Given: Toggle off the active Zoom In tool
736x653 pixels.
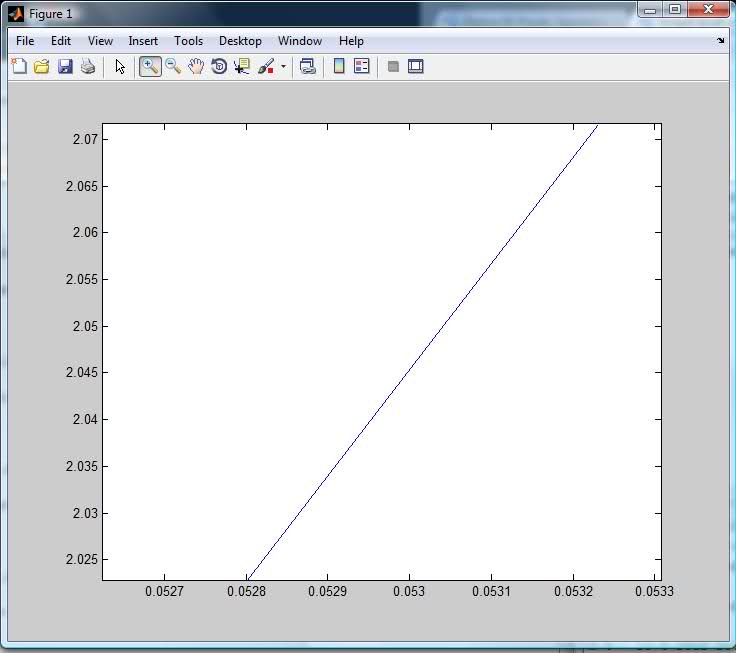Looking at the screenshot, I should pyautogui.click(x=150, y=67).
